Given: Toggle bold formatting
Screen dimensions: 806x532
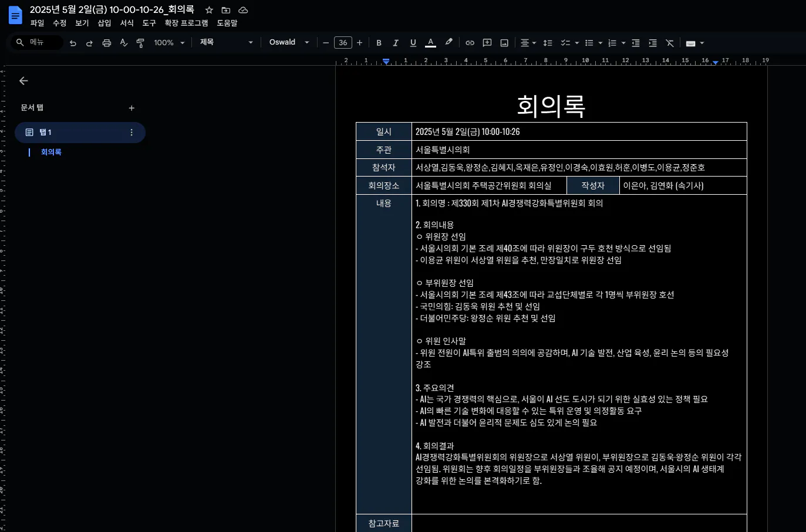Looking at the screenshot, I should coord(379,42).
